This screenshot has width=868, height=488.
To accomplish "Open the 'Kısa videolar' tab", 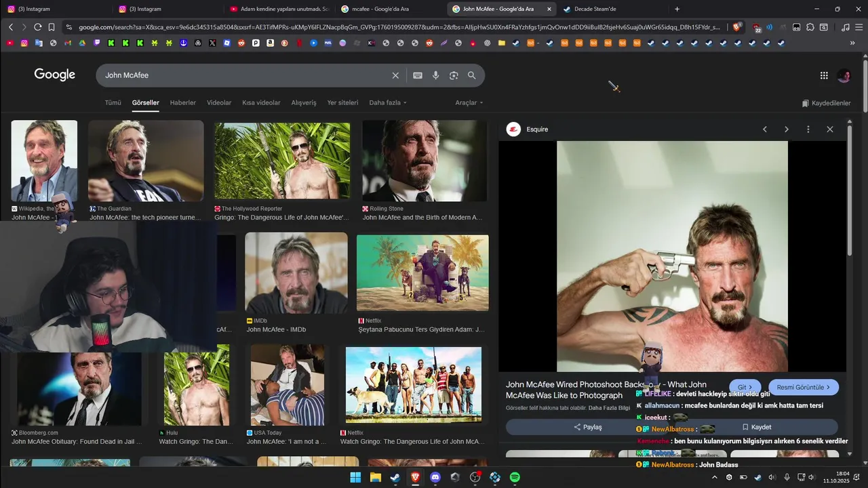I will tap(261, 103).
